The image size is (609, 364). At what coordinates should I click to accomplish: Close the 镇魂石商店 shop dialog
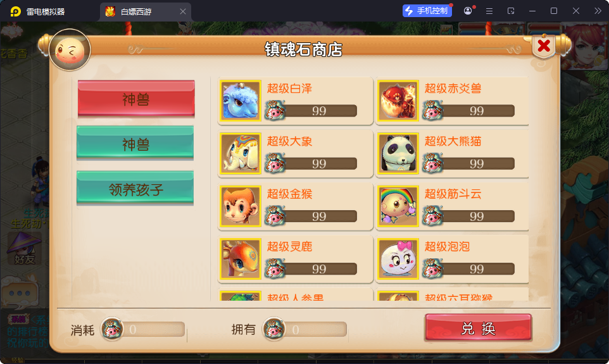[x=544, y=46]
